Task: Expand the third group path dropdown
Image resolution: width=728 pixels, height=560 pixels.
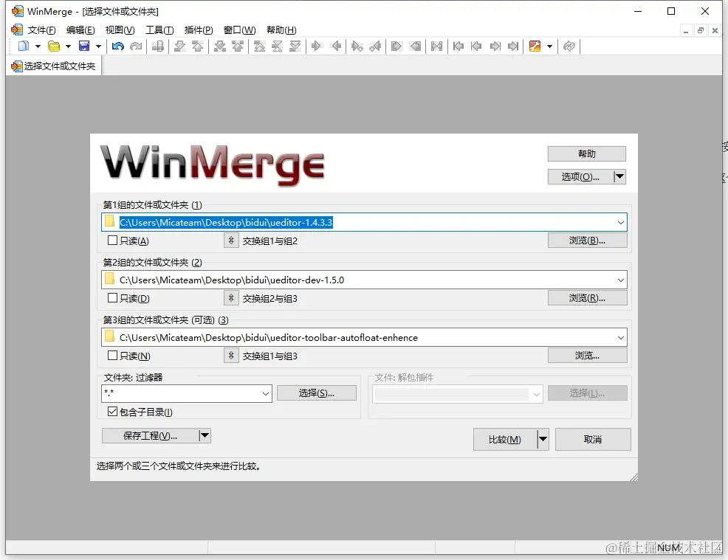Action: [620, 338]
